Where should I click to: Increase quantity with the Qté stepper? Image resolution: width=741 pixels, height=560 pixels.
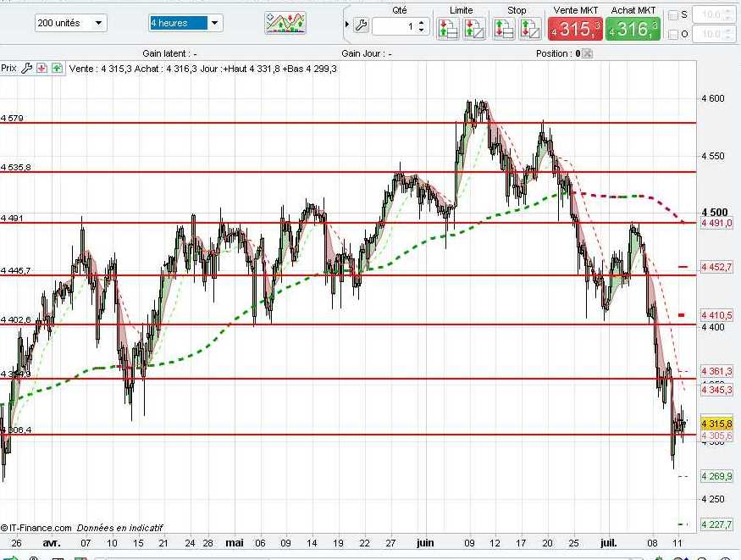point(422,22)
